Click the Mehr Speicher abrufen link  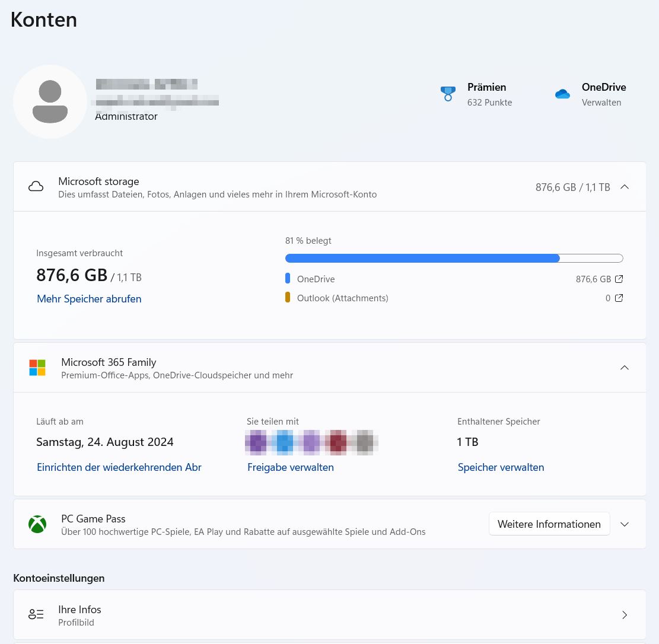click(x=89, y=299)
